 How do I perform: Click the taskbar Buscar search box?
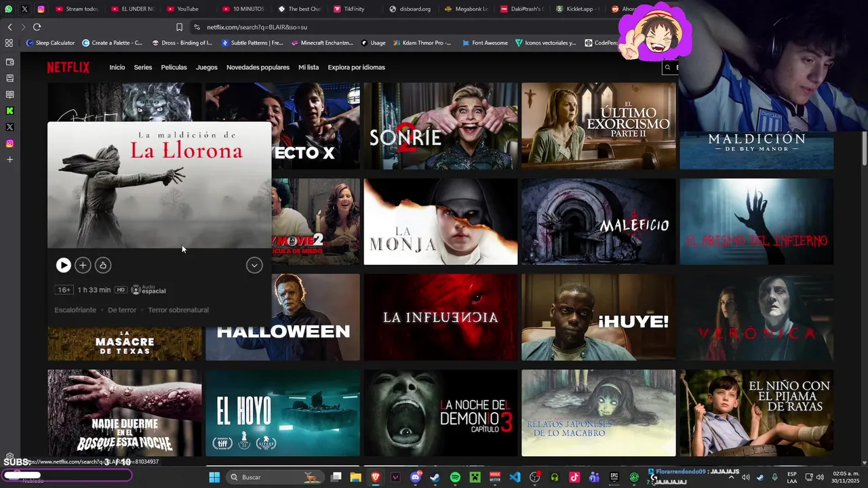(275, 477)
